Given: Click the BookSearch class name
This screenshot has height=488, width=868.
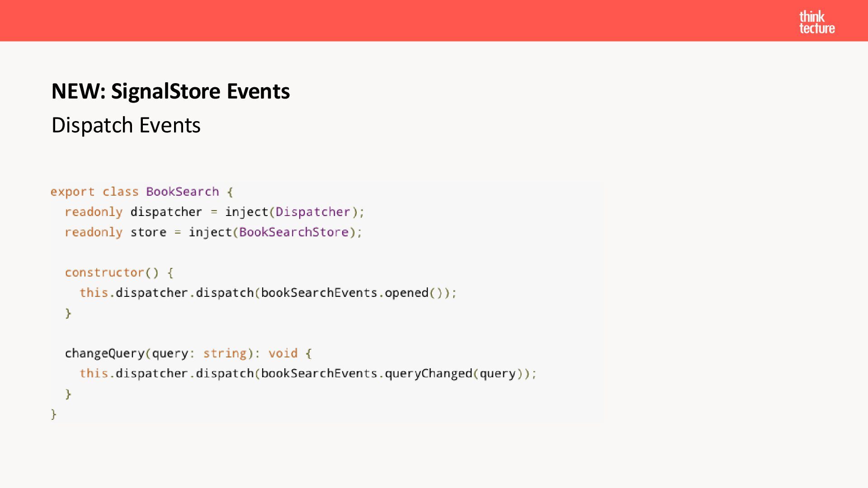Looking at the screenshot, I should click(x=182, y=192).
